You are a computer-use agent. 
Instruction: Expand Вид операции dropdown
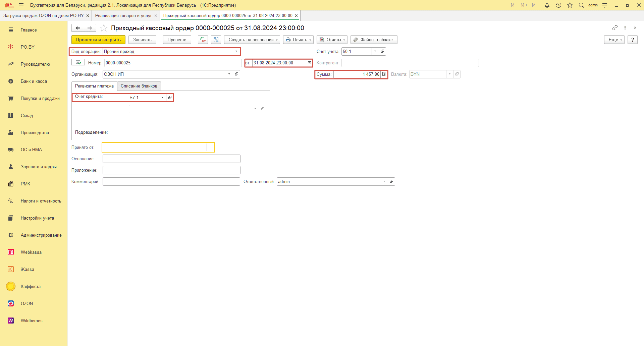(x=236, y=51)
